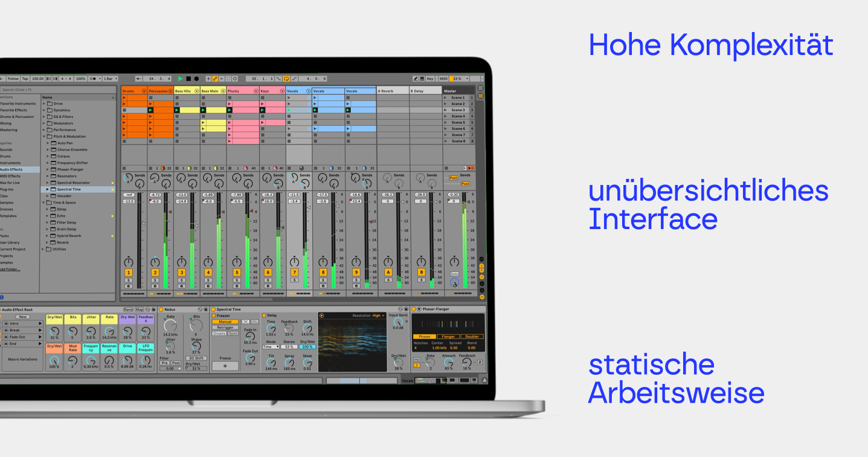Select the Phaser mode tab
Image resolution: width=868 pixels, height=457 pixels.
point(425,337)
